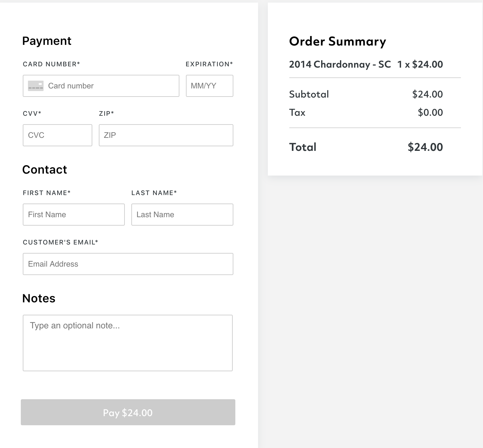The height and width of the screenshot is (448, 483).
Task: Click the Last Name field
Action: point(182,215)
